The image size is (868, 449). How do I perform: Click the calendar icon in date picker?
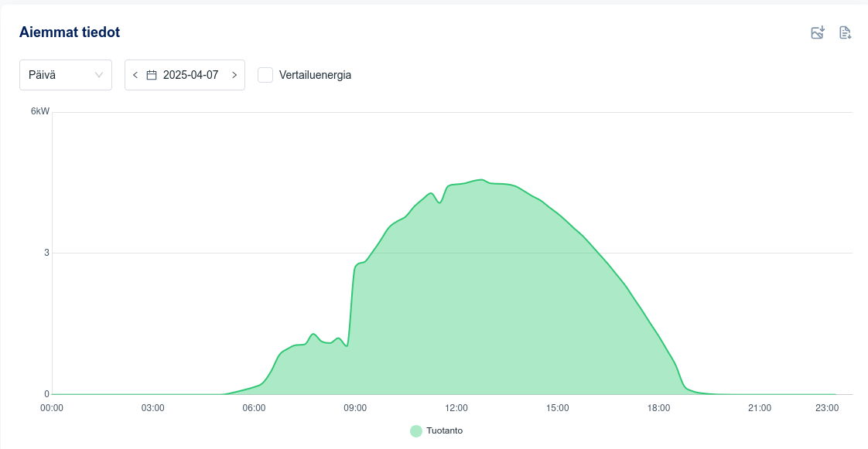point(152,75)
